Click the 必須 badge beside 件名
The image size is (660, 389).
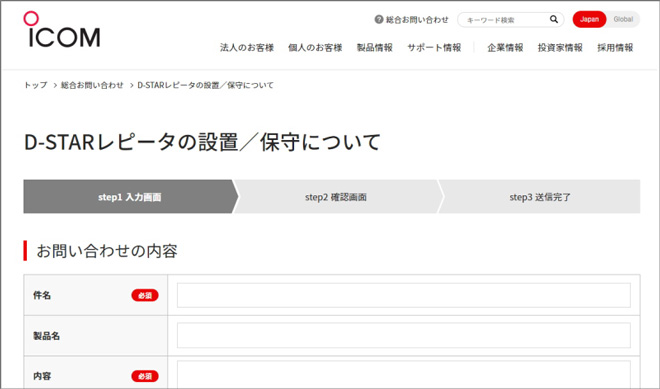tap(145, 296)
